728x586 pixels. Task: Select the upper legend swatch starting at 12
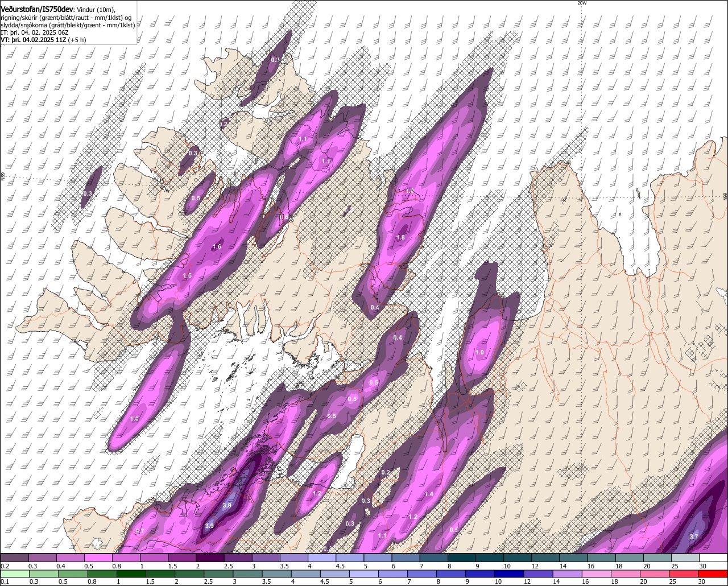coord(545,558)
